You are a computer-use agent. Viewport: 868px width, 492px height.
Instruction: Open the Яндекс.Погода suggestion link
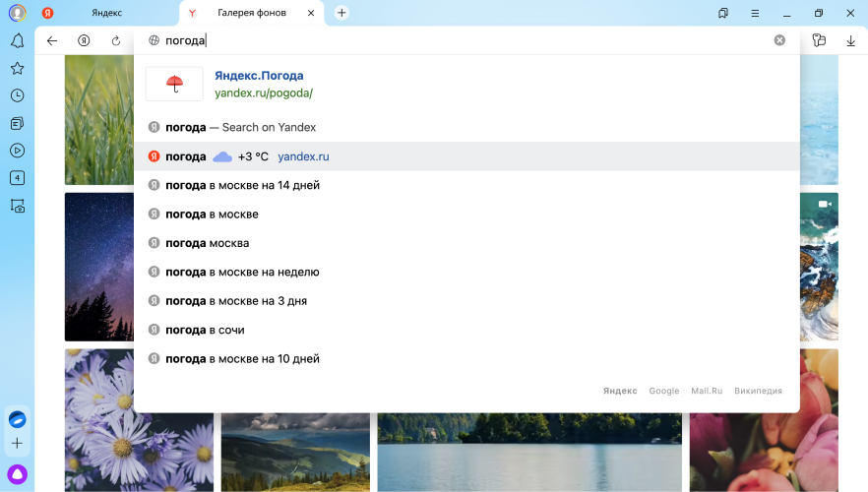point(259,75)
